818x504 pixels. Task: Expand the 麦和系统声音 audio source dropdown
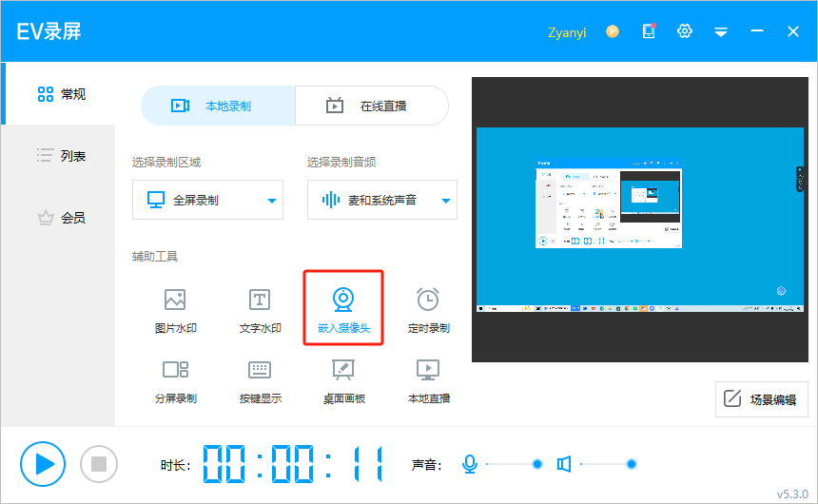pos(447,201)
